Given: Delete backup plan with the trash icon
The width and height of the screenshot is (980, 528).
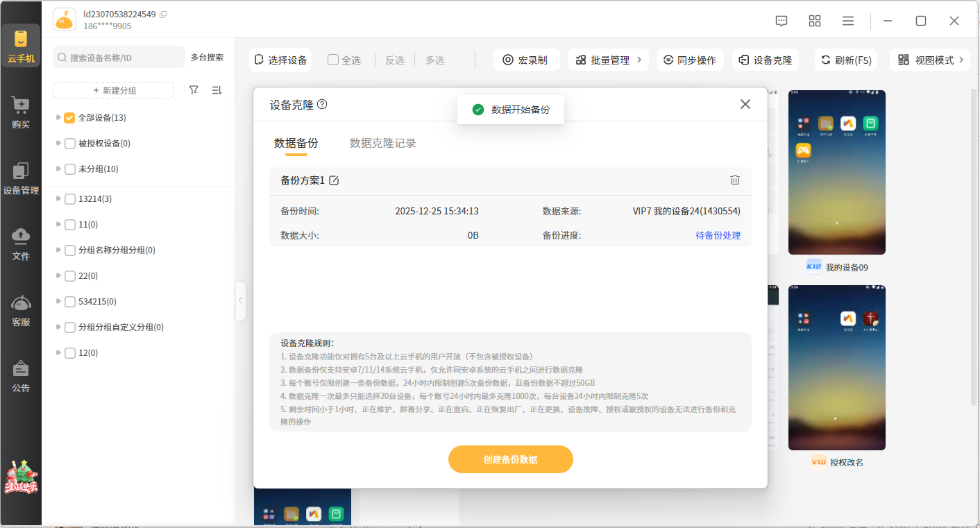Looking at the screenshot, I should pos(735,180).
